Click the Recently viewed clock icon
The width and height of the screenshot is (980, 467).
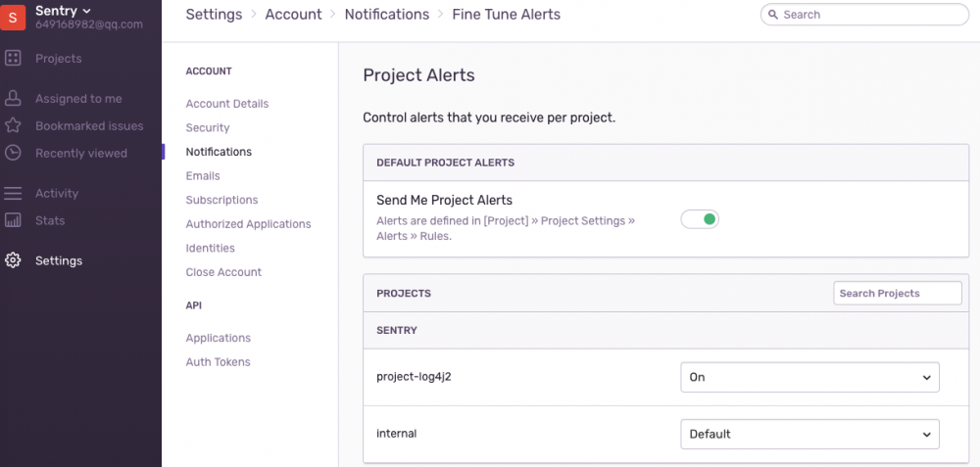[13, 153]
